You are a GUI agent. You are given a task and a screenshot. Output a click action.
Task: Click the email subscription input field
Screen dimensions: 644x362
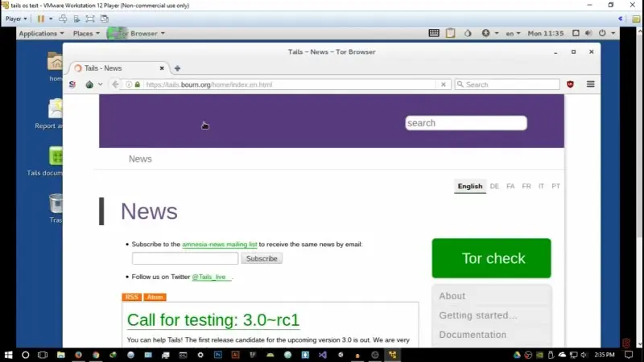coord(185,258)
